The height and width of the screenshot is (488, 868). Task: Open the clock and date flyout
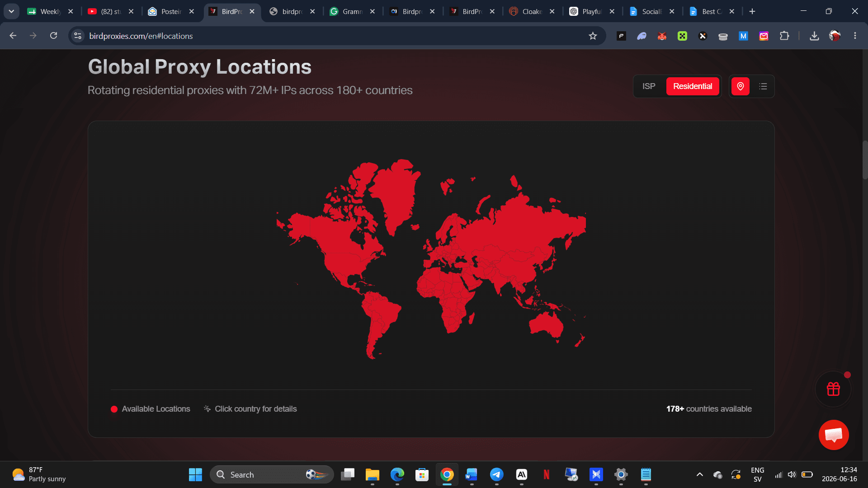click(839, 474)
